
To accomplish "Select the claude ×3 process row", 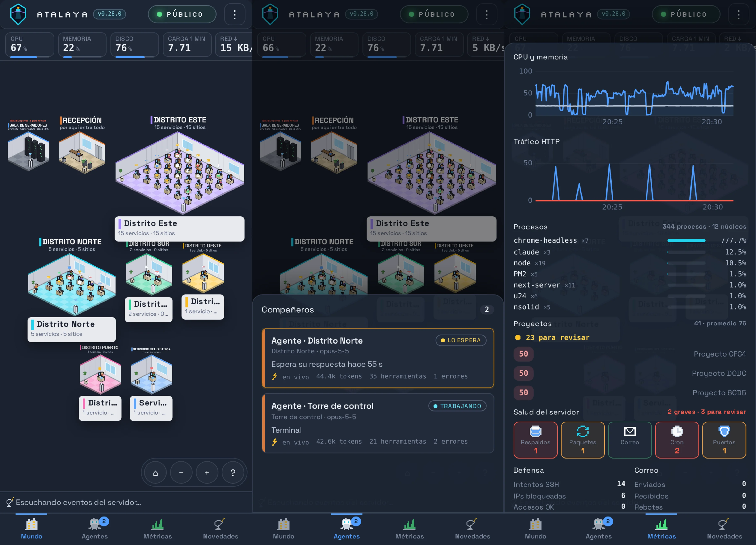I will coord(630,252).
